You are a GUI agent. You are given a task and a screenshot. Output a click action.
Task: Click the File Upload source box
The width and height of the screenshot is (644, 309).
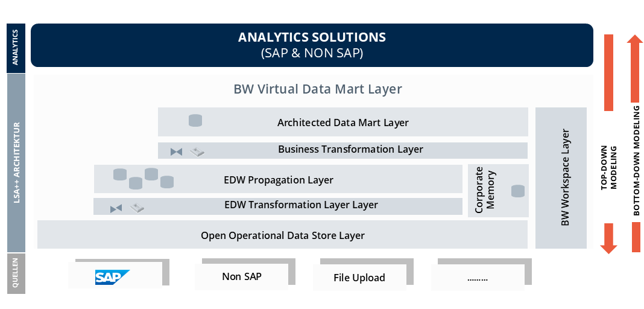359,278
